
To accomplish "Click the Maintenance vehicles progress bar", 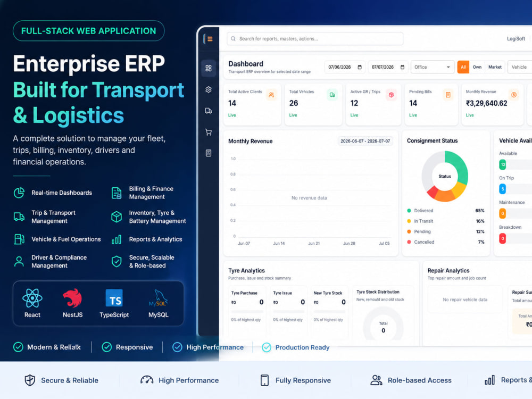I will coord(516,213).
